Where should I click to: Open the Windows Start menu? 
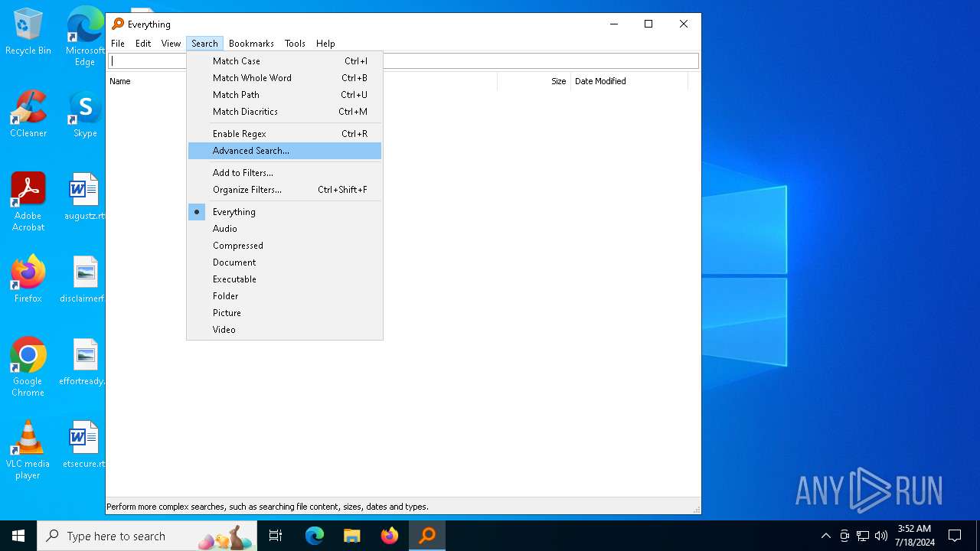point(18,536)
